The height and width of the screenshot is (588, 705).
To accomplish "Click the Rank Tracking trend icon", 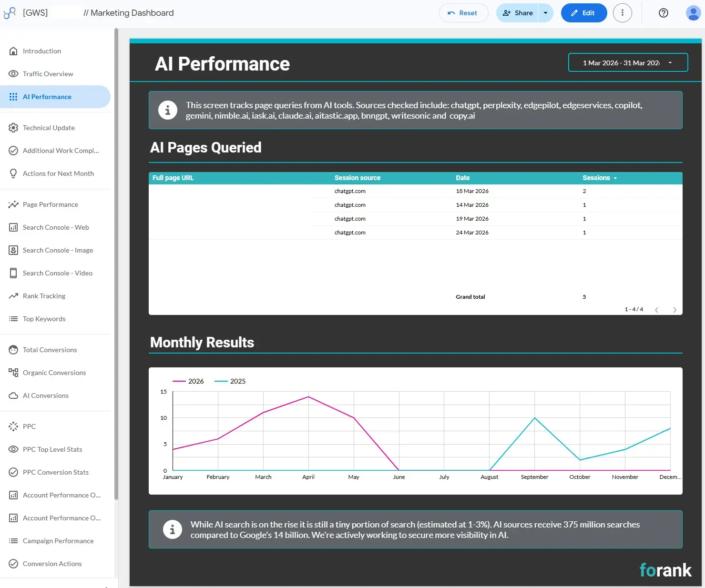I will (13, 296).
